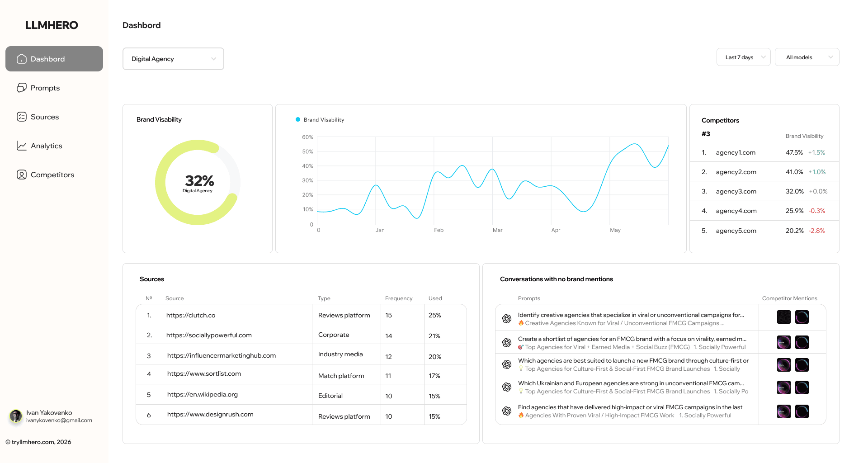
Task: Open the Digital Agency dropdown
Action: tap(173, 59)
